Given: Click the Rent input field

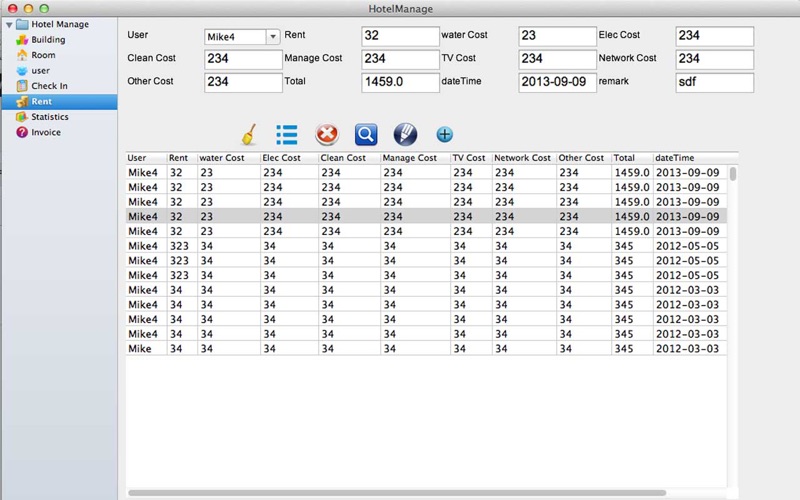Looking at the screenshot, I should point(400,36).
